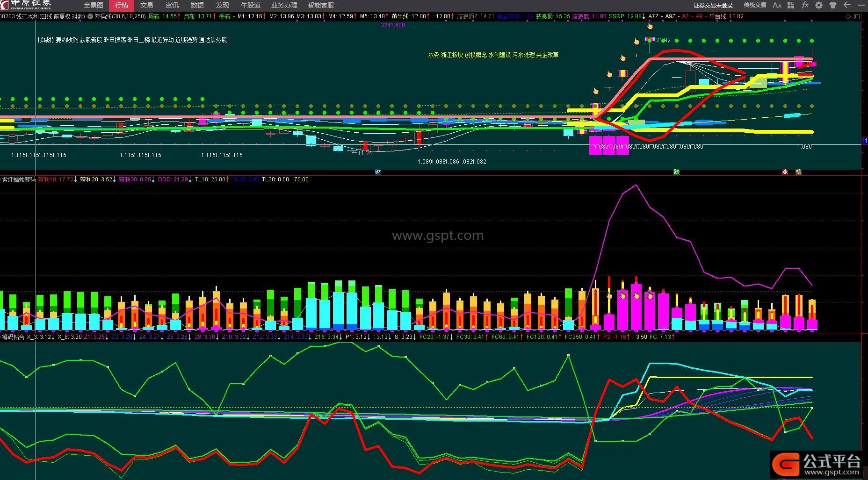
Task: Click the 涨 marker below the chart
Action: [x=785, y=172]
